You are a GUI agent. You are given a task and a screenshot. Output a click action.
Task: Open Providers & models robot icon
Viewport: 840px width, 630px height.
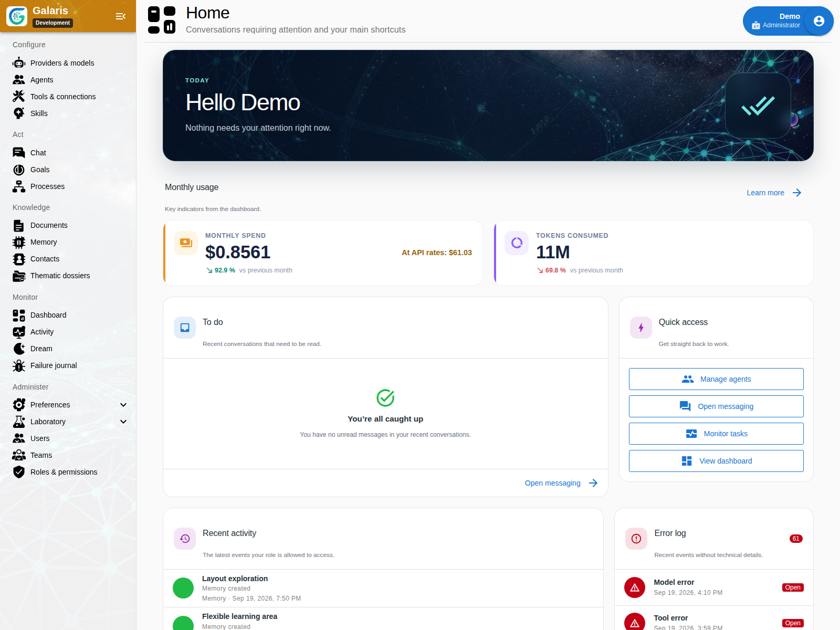[19, 63]
